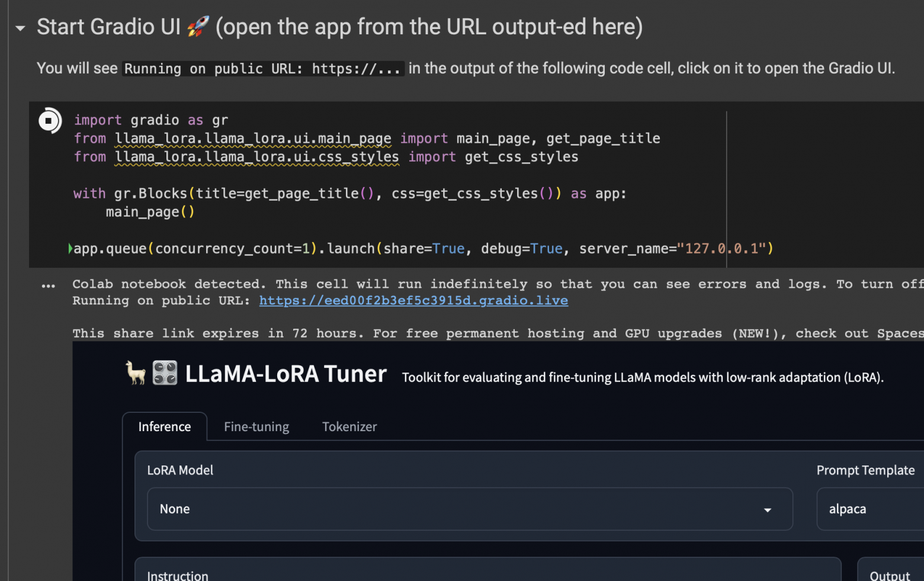Click the Output panel label

click(889, 575)
